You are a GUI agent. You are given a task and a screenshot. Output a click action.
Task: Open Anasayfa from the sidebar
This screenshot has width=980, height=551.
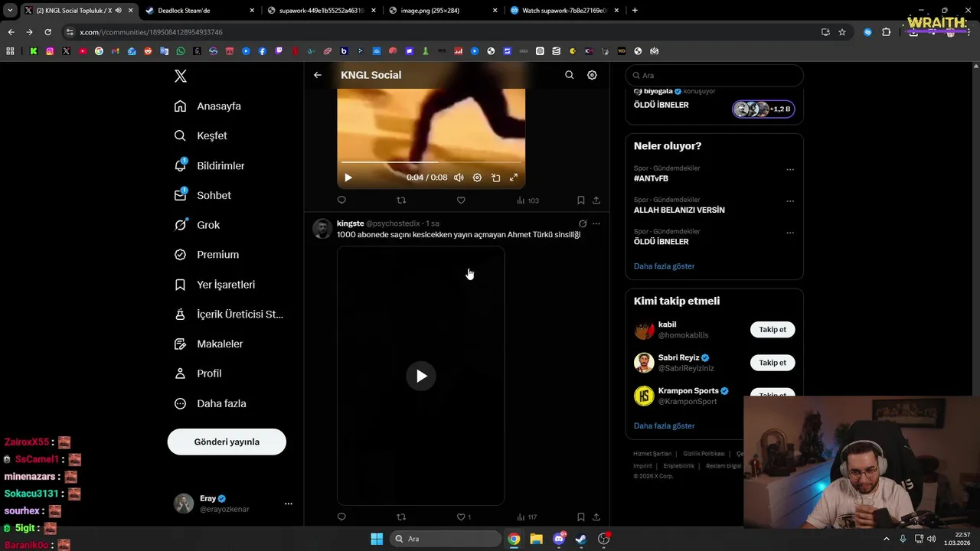tap(207, 106)
